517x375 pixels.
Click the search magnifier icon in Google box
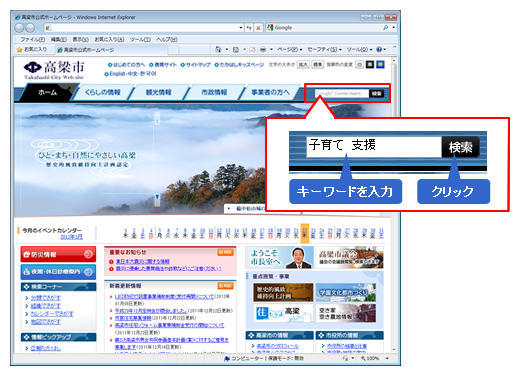(386, 28)
